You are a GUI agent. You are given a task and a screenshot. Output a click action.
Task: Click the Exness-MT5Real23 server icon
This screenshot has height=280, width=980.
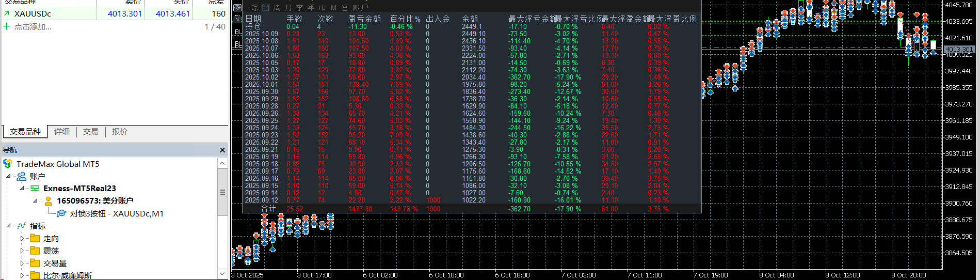click(35, 189)
